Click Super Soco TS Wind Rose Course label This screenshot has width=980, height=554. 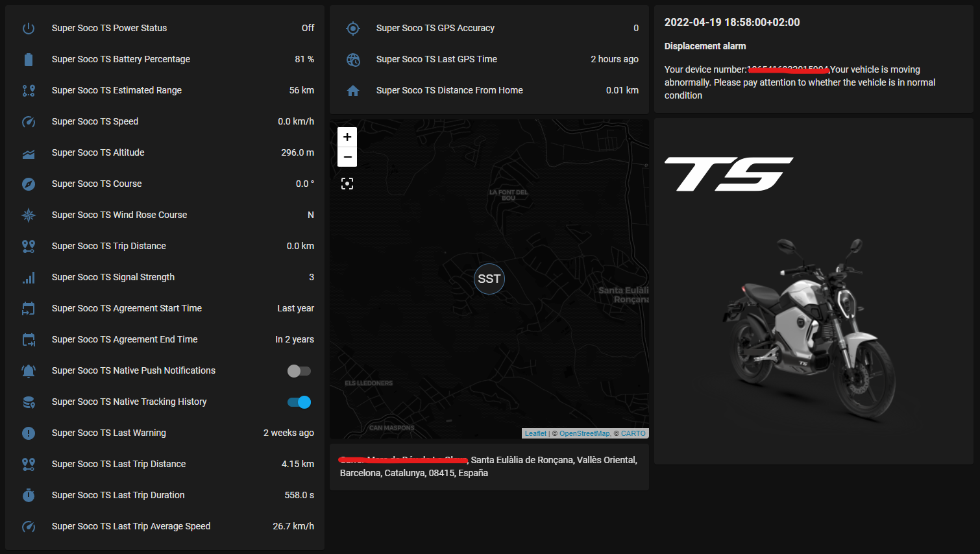(x=119, y=215)
